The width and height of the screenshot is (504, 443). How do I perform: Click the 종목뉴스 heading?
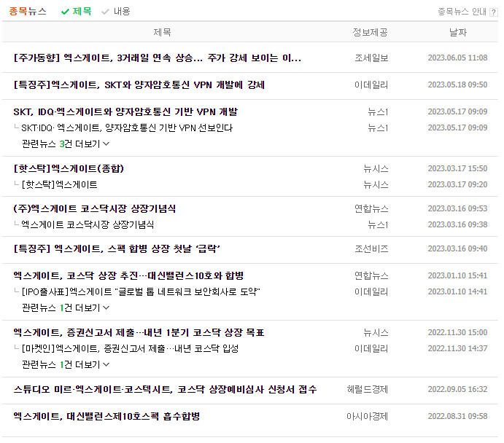[28, 12]
